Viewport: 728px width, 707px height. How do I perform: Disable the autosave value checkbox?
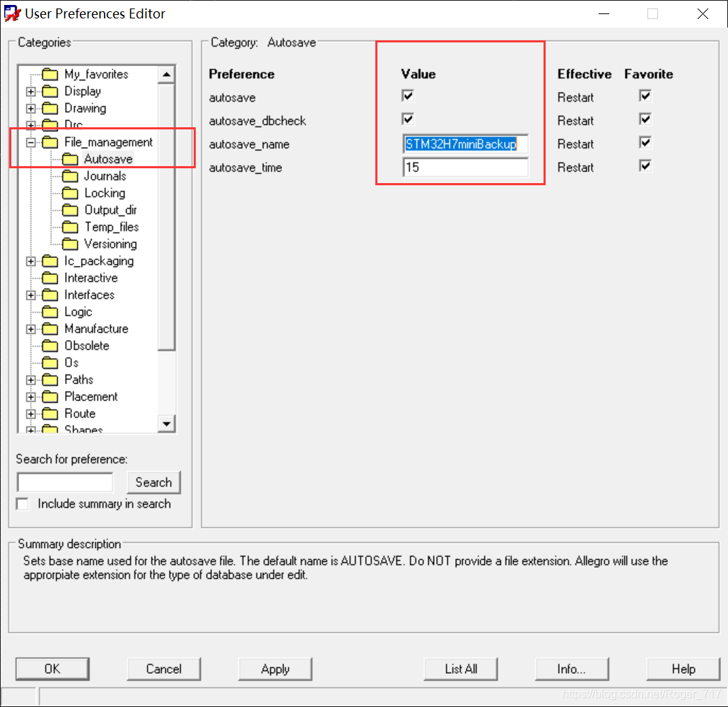pyautogui.click(x=408, y=95)
